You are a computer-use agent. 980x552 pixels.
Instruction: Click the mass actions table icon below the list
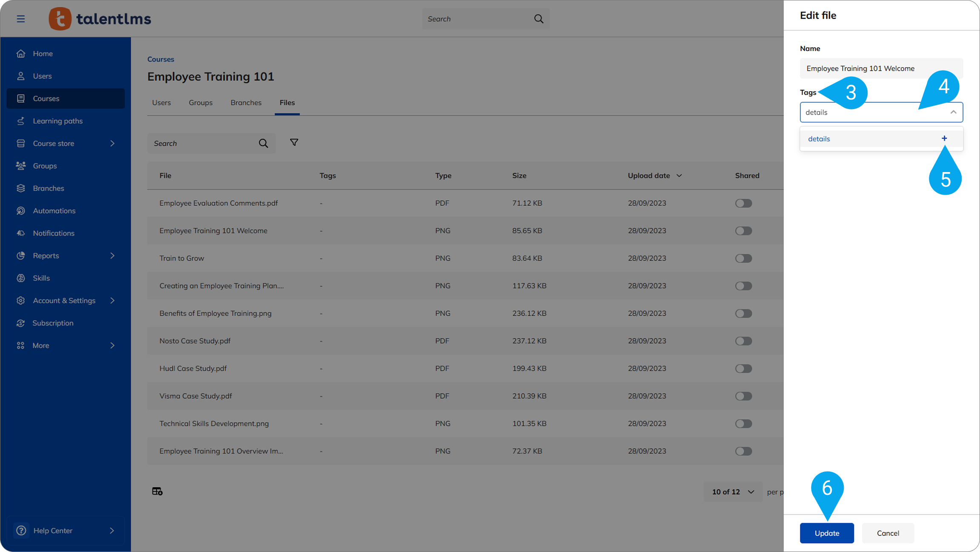[x=157, y=492]
